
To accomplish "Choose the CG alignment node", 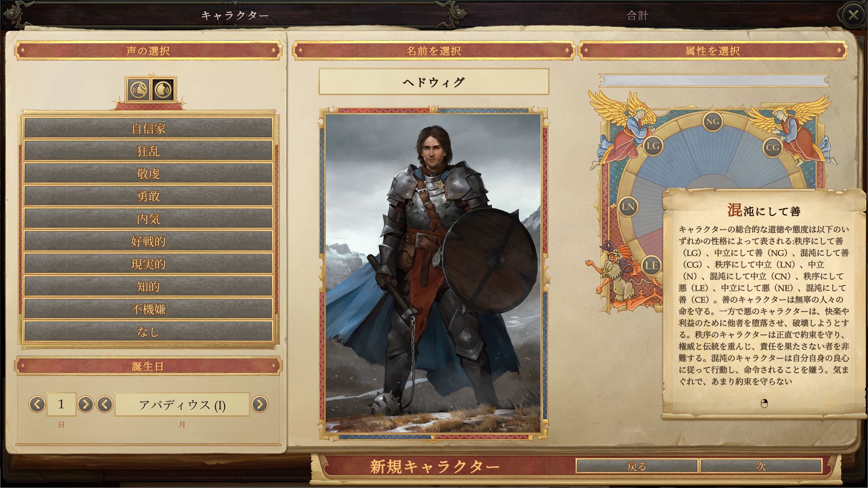I will click(772, 147).
